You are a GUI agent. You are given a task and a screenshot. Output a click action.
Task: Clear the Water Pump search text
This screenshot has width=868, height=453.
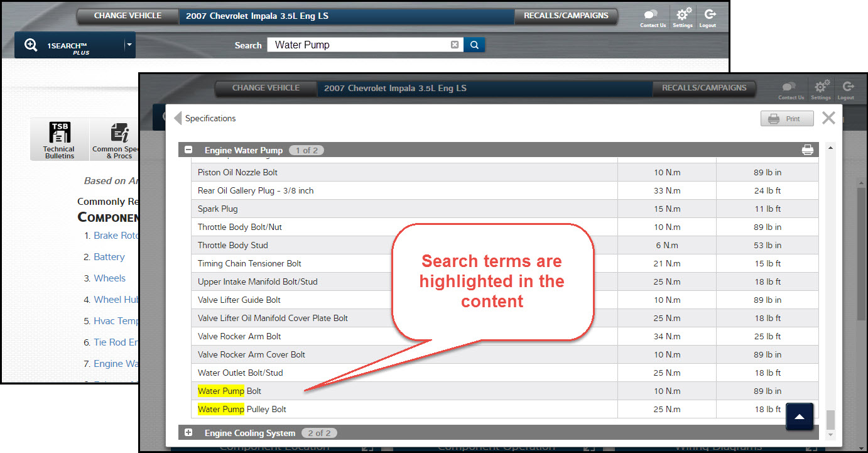point(455,45)
